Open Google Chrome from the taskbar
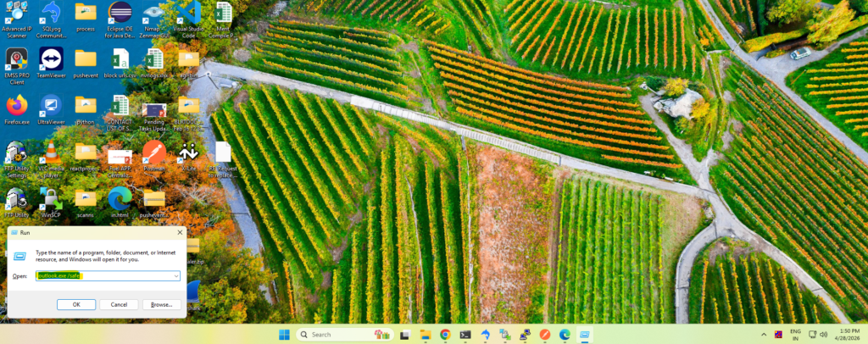 pyautogui.click(x=445, y=335)
